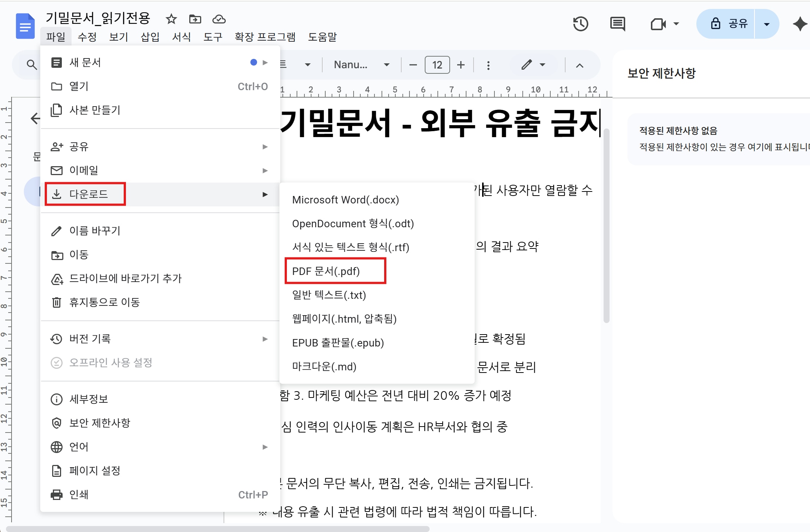Click the vertical document scrollbar
The image size is (810, 532).
(606, 226)
